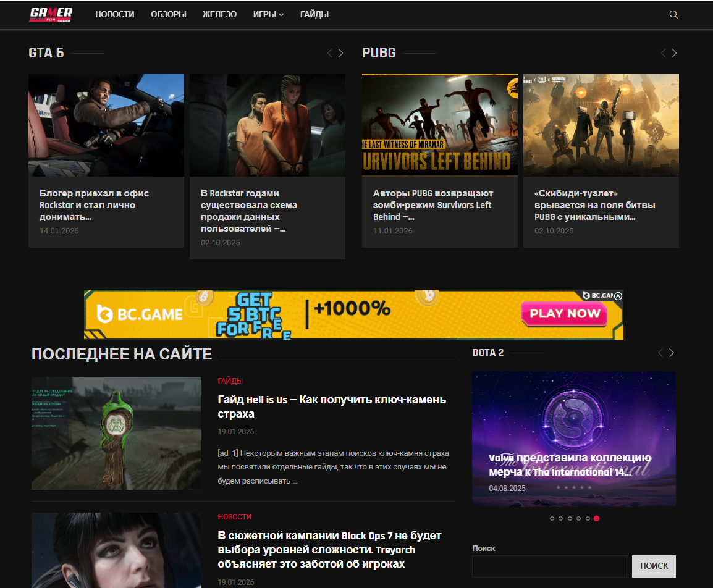The image size is (713, 588).
Task: Click the ПОИСК search button
Action: coord(654,566)
